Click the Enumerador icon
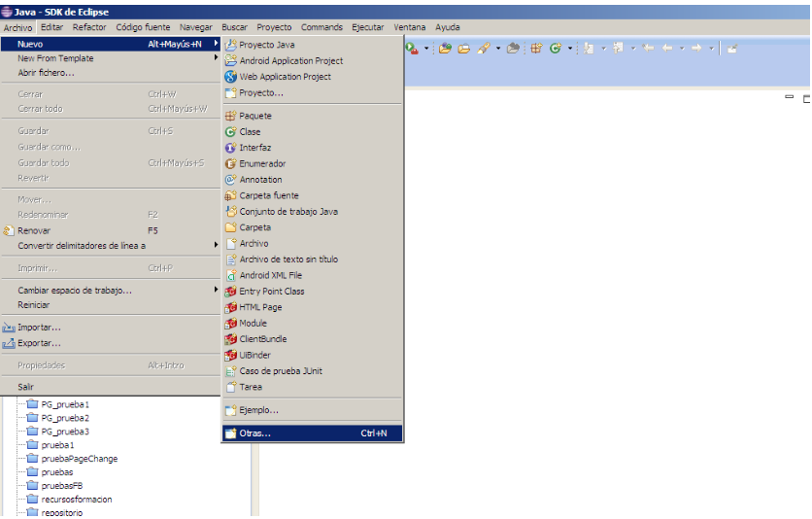The height and width of the screenshot is (519, 812). pyautogui.click(x=231, y=163)
